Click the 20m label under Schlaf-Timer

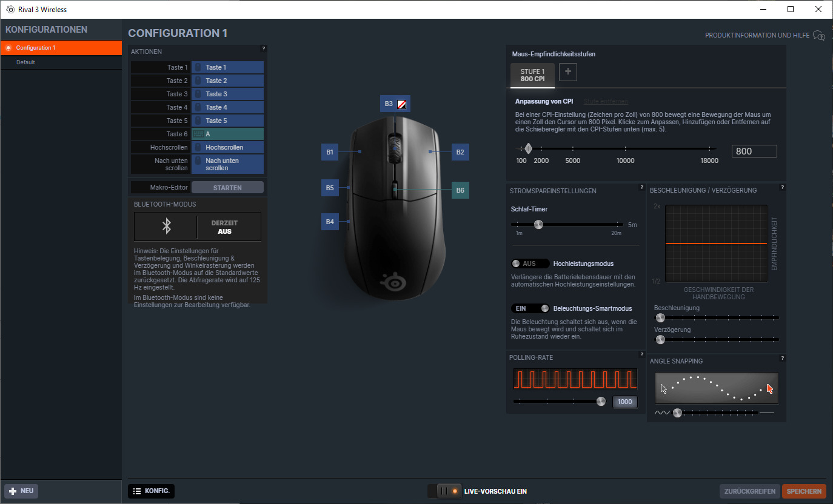click(x=616, y=233)
